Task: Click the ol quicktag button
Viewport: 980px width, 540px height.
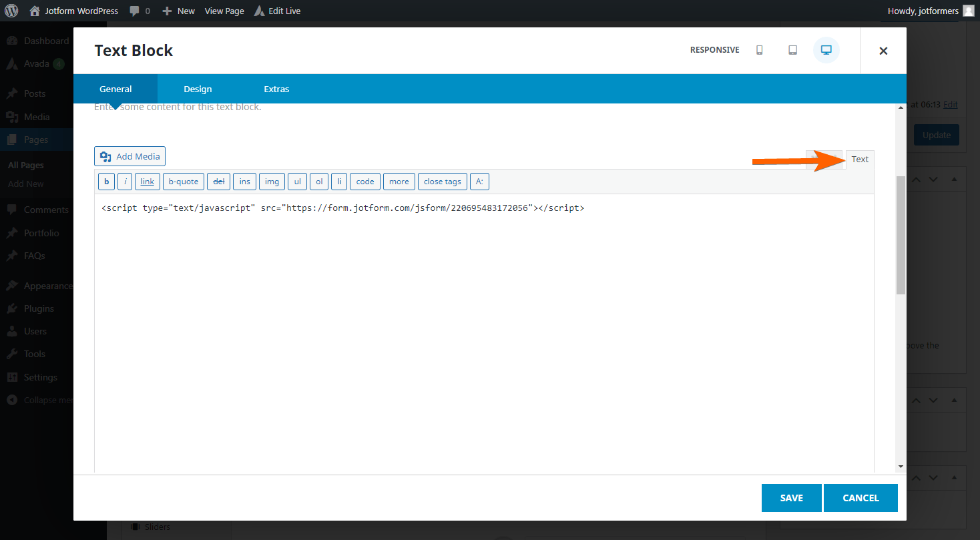Action: pos(318,182)
